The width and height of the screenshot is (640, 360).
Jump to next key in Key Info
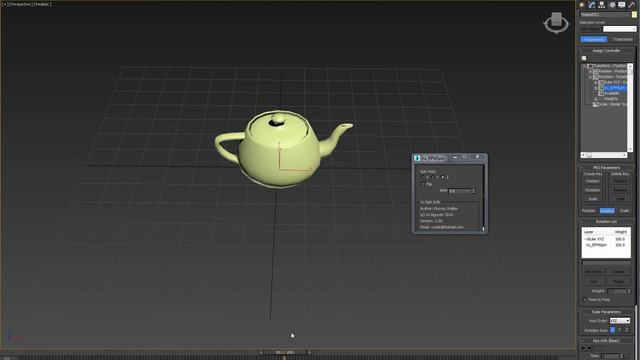pyautogui.click(x=589, y=348)
